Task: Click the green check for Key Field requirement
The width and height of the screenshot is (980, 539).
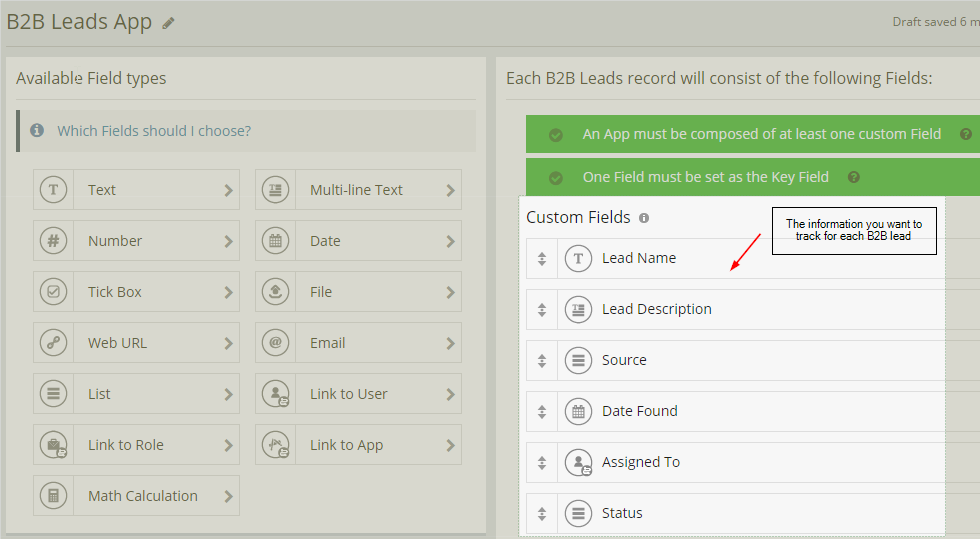Action: coord(556,178)
